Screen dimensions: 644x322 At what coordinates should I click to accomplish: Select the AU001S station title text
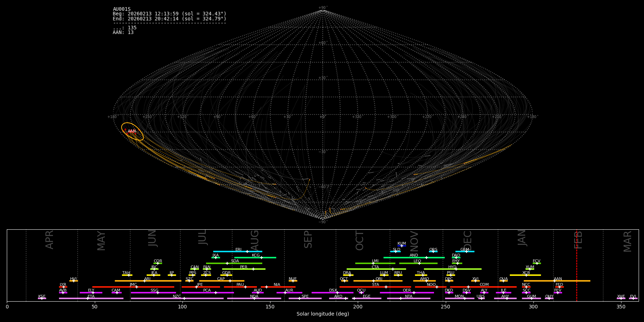(x=122, y=9)
